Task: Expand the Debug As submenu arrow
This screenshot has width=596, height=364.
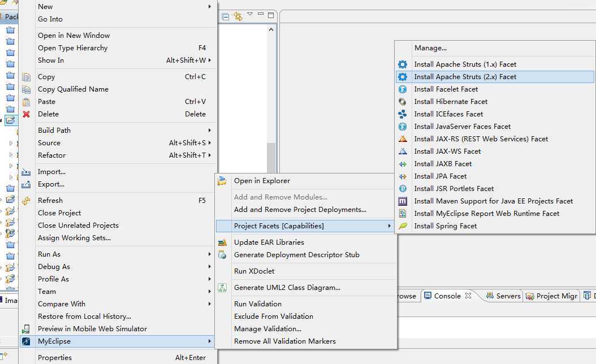Action: pos(209,267)
